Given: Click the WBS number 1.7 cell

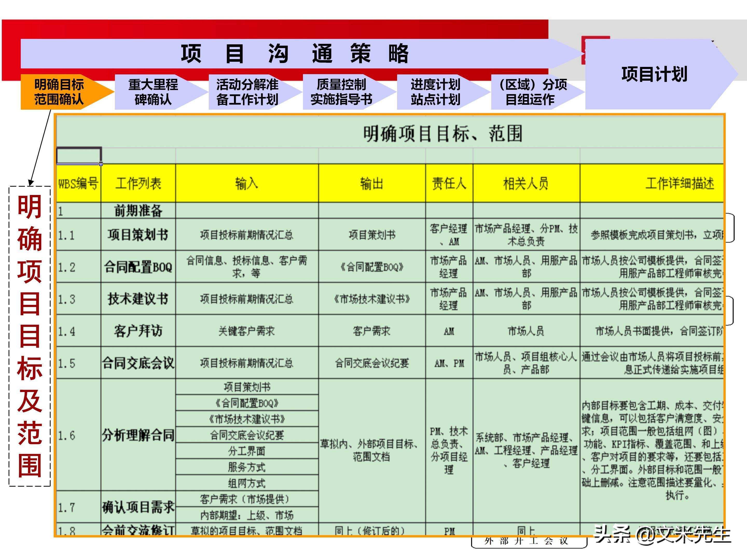Looking at the screenshot, I should click(79, 507).
